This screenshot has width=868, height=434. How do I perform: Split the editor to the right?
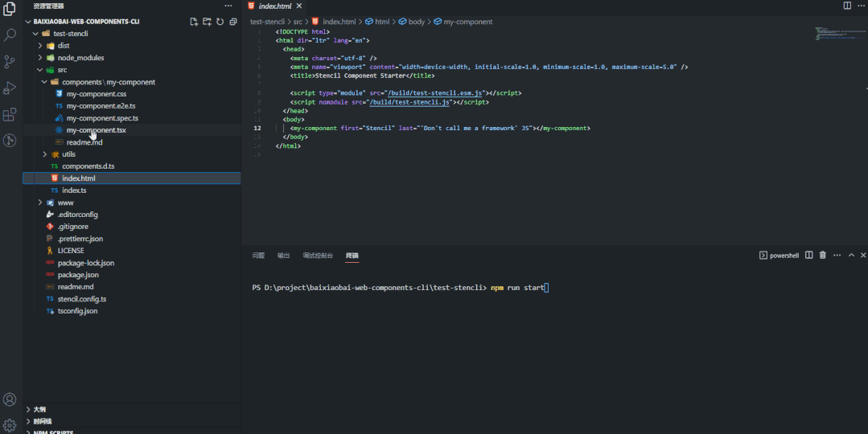pyautogui.click(x=847, y=6)
